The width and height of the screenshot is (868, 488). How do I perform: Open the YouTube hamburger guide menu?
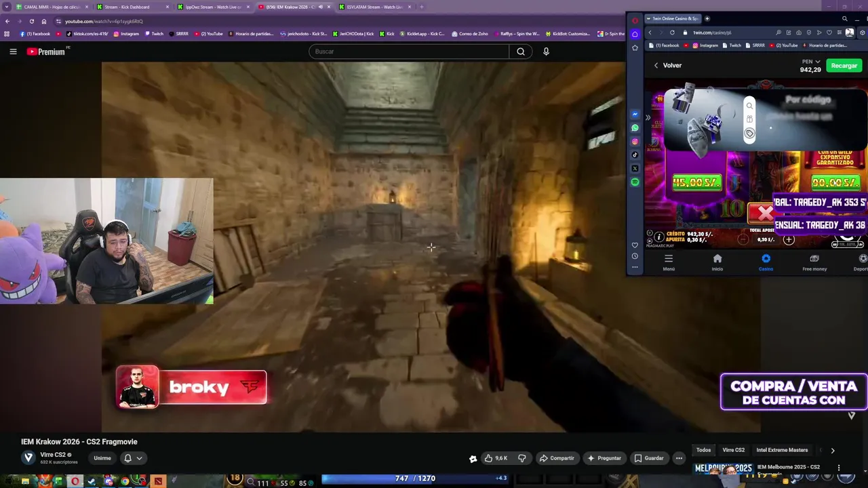click(13, 52)
